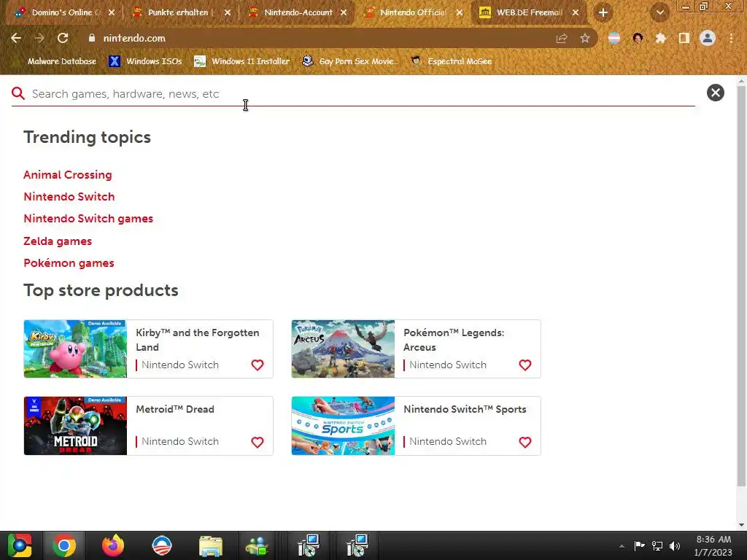The width and height of the screenshot is (747, 560).
Task: Open a new browser tab
Action: pos(603,13)
